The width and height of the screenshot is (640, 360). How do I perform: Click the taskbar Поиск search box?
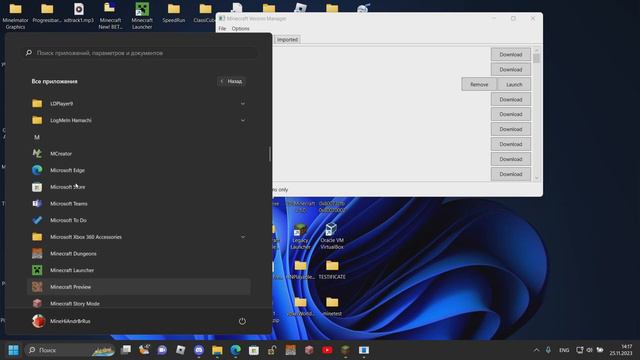pyautogui.click(x=70, y=350)
